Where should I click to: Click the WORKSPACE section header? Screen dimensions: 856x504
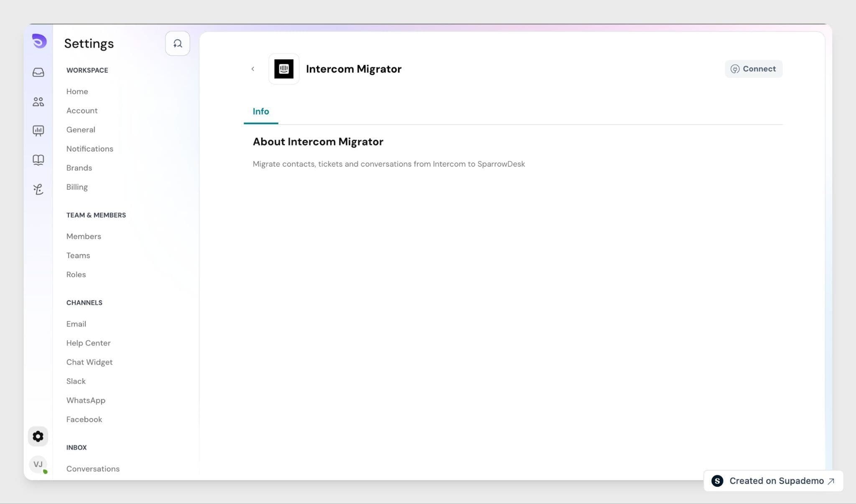click(87, 70)
